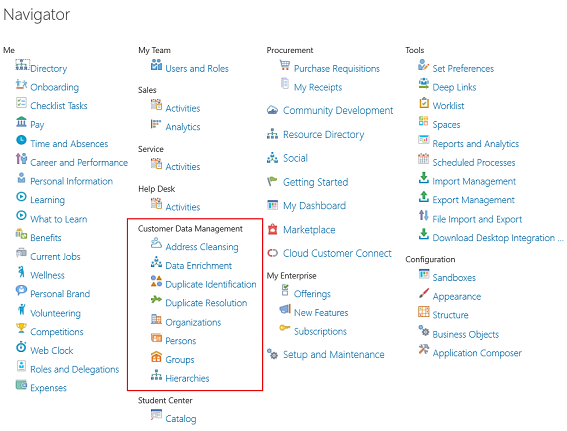Open Deep Links
Viewport: 567px width, 431px height.
tap(454, 87)
